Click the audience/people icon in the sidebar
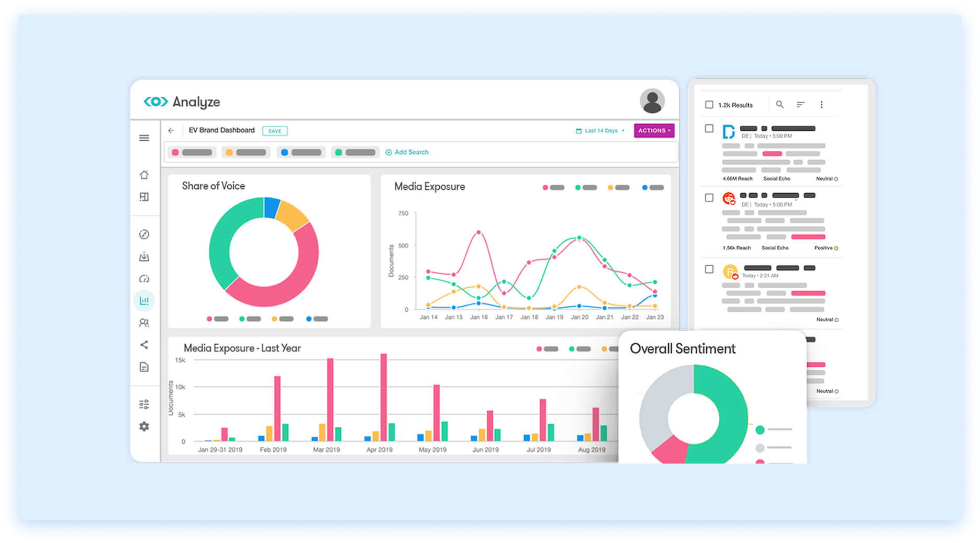The height and width of the screenshot is (543, 980). click(144, 322)
